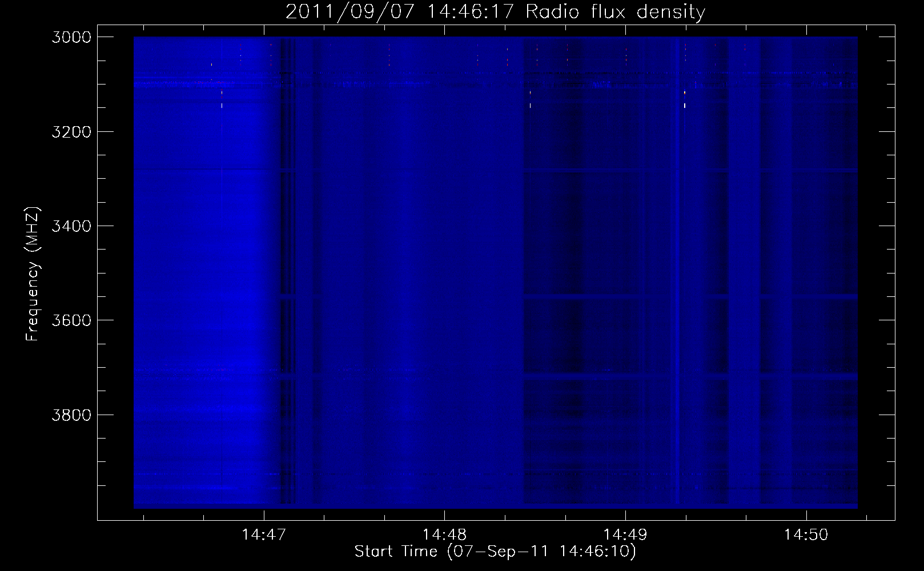Click the 'Start Time (07-Sep-11 14:46:10)' axis title
Viewport: 924px width, 571px height.
[x=495, y=552]
